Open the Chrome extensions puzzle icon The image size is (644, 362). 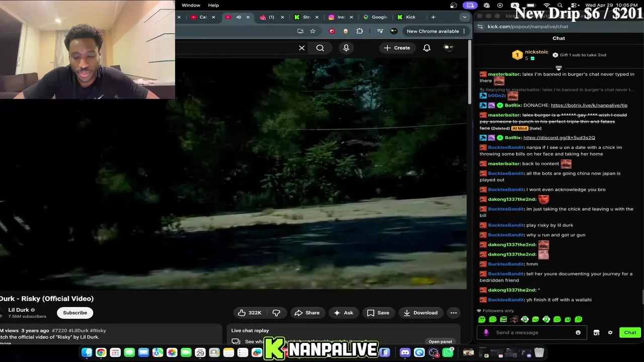coord(359,31)
